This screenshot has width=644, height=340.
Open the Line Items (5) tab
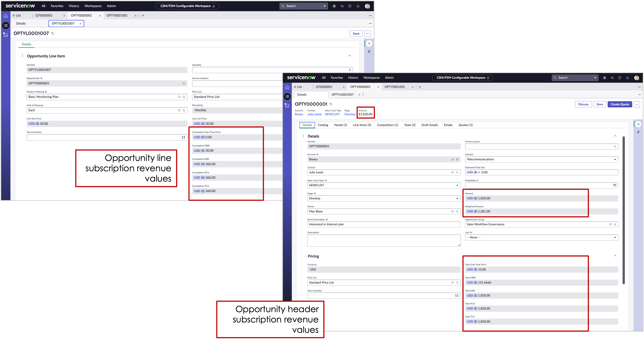[x=362, y=125]
